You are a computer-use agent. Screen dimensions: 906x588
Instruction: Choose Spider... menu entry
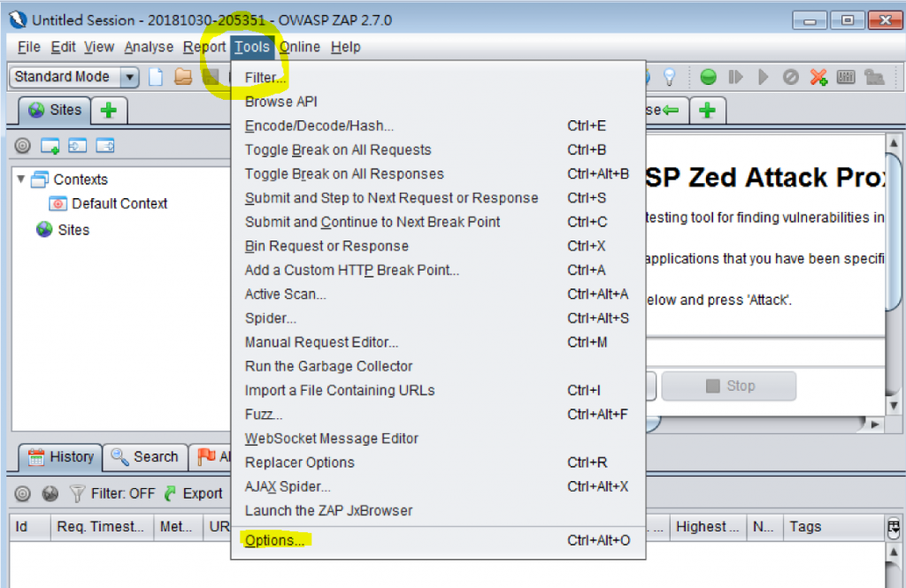click(438, 318)
